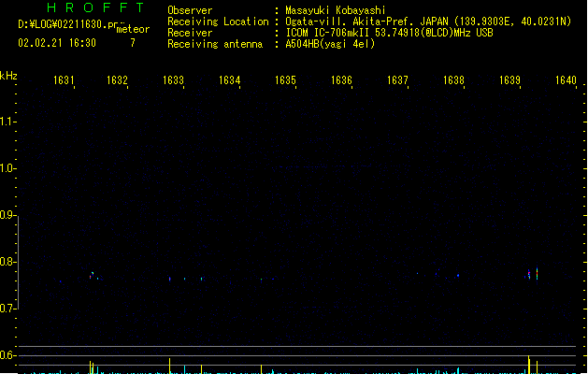Click time axis label 1640
The height and width of the screenshot is (374, 588).
coord(566,80)
